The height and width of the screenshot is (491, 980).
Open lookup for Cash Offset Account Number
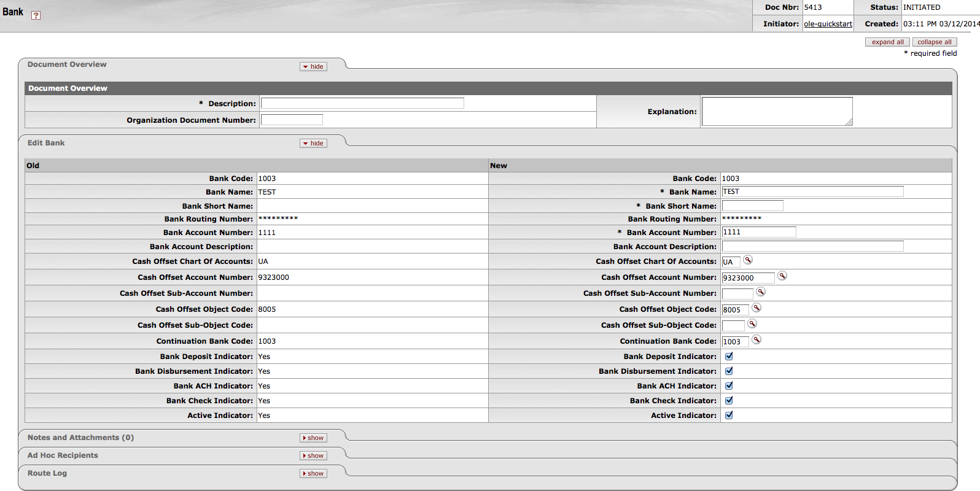782,276
